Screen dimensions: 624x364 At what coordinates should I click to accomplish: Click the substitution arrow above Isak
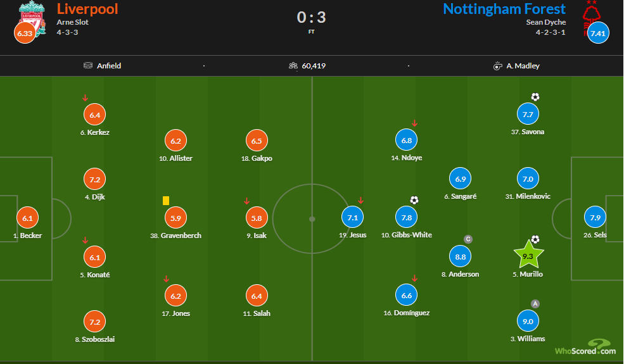point(246,201)
